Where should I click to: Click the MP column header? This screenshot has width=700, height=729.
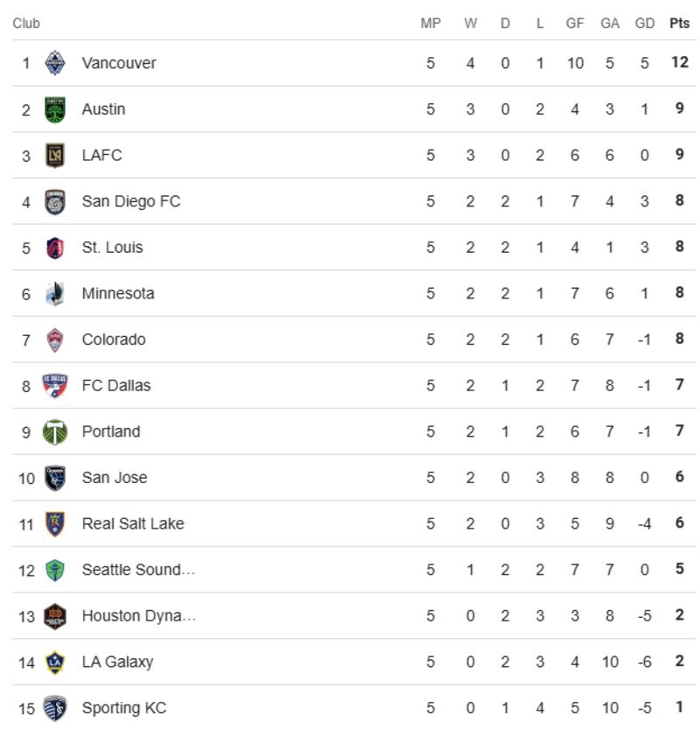[x=430, y=24]
